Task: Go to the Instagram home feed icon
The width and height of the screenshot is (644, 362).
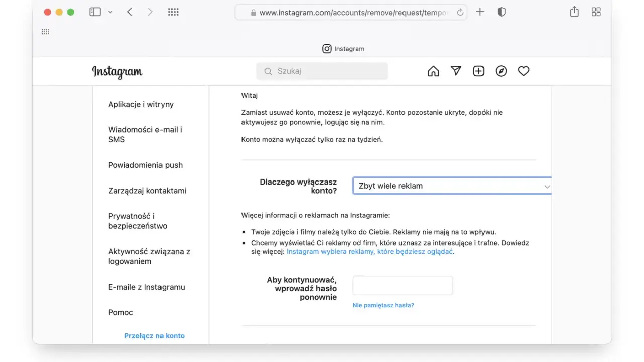Action: pyautogui.click(x=433, y=71)
